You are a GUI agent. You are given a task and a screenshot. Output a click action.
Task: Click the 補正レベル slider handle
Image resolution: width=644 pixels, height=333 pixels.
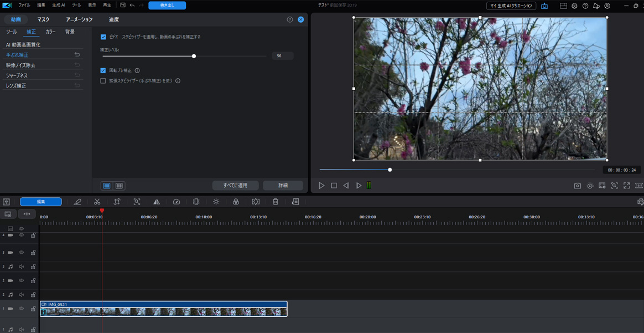194,56
